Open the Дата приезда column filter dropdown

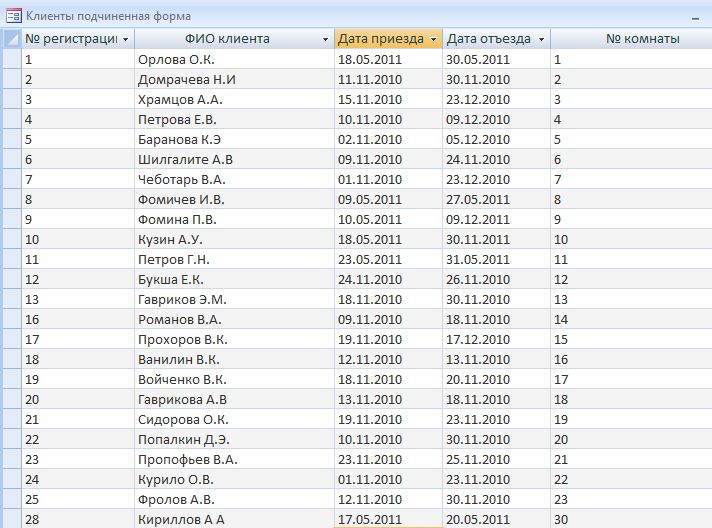click(x=434, y=39)
